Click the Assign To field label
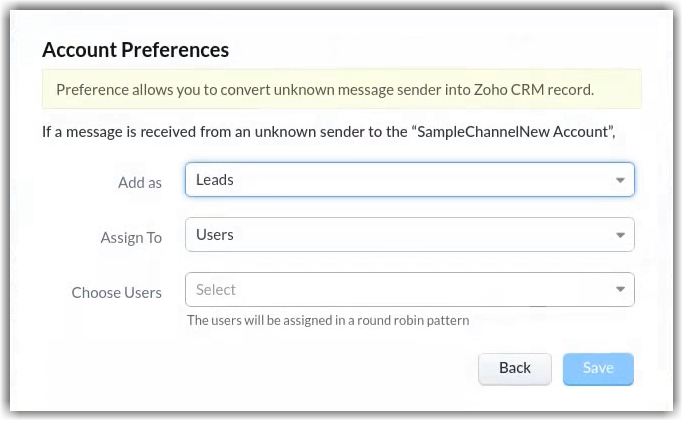This screenshot has height=421, width=683. pyautogui.click(x=131, y=238)
